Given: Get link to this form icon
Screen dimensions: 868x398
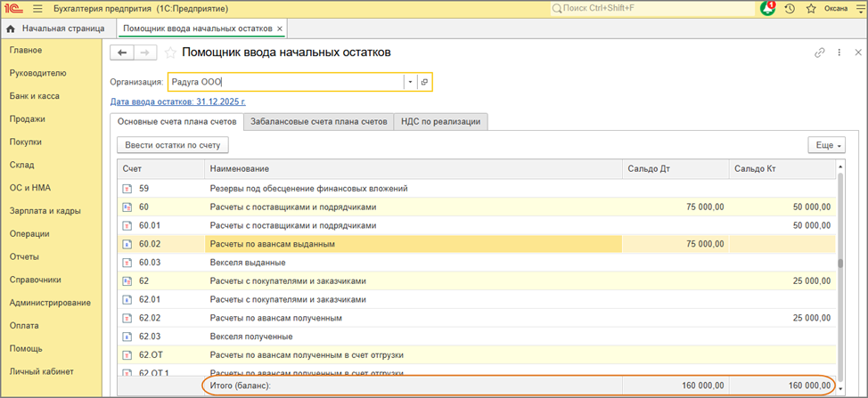Looking at the screenshot, I should (x=819, y=53).
